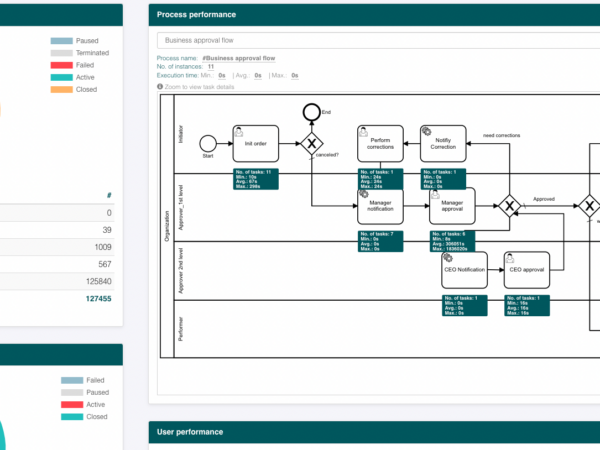This screenshot has height=450, width=600.
Task: Click the gear icon on Notify Correction task
Action: coord(426,131)
